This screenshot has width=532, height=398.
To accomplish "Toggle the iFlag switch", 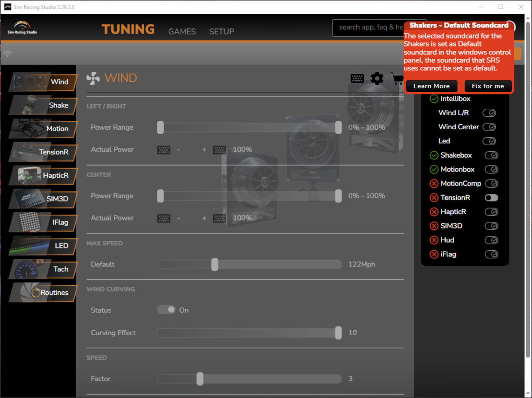I will pos(491,255).
